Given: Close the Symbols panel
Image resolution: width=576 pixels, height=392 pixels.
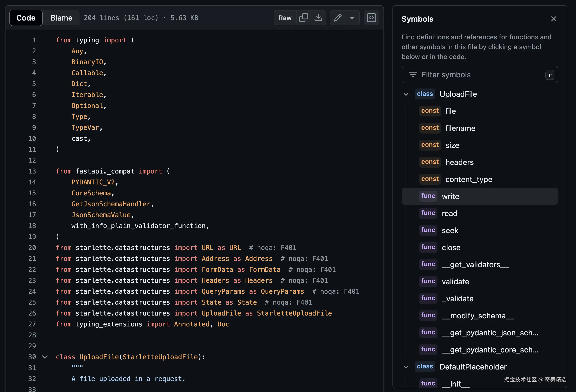Looking at the screenshot, I should [553, 19].
